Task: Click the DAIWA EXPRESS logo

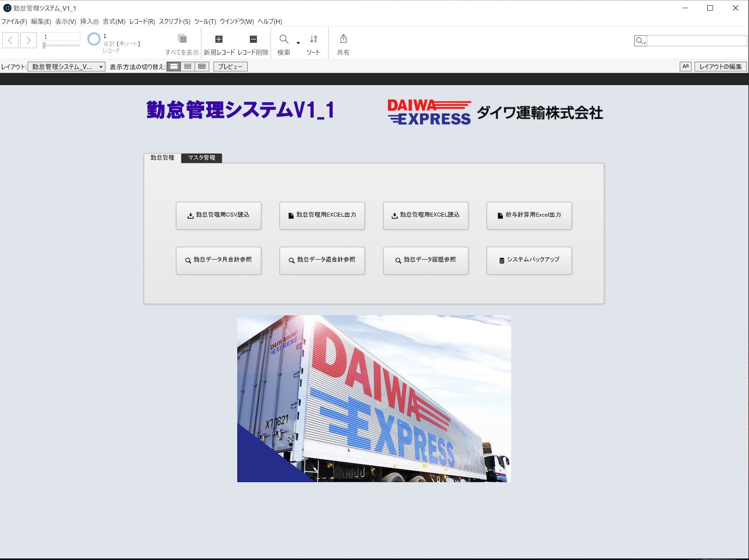Action: click(429, 112)
